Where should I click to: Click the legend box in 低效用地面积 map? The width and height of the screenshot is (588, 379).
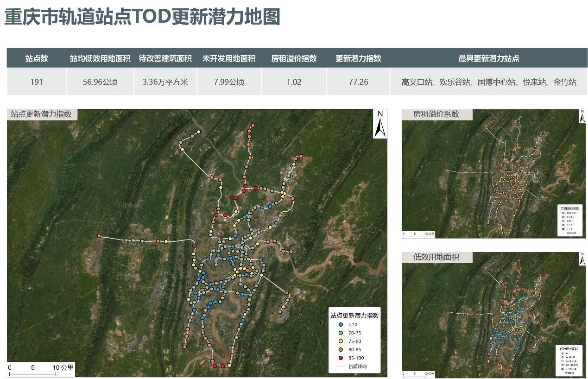click(569, 360)
